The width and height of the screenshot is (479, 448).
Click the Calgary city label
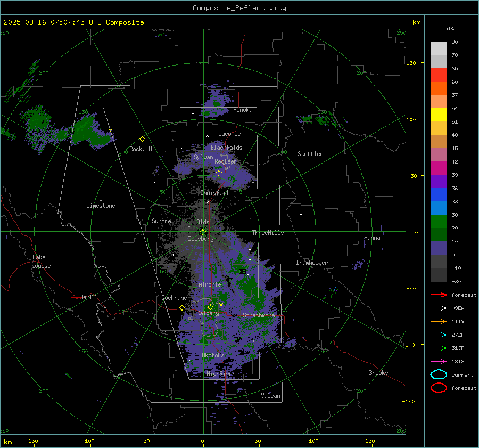click(208, 313)
